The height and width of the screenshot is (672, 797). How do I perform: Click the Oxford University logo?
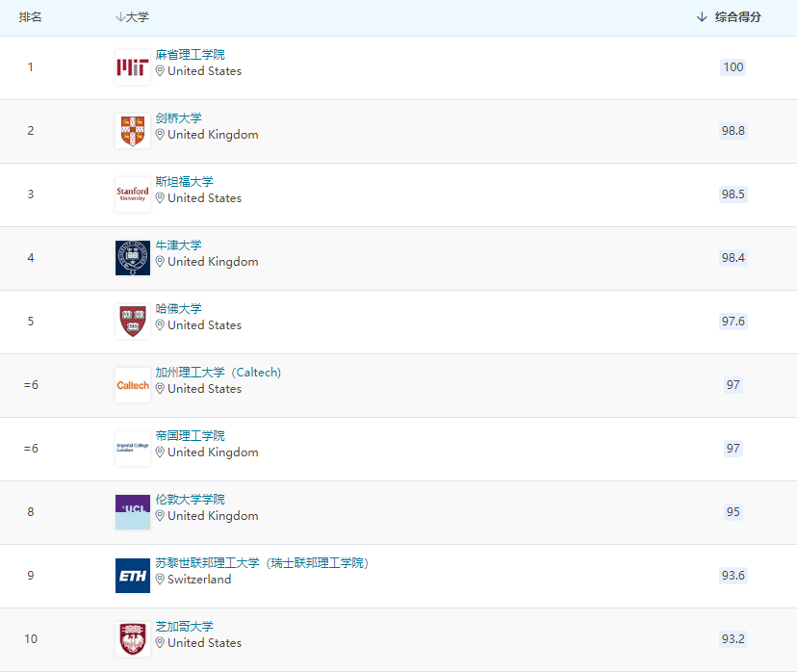tap(132, 258)
